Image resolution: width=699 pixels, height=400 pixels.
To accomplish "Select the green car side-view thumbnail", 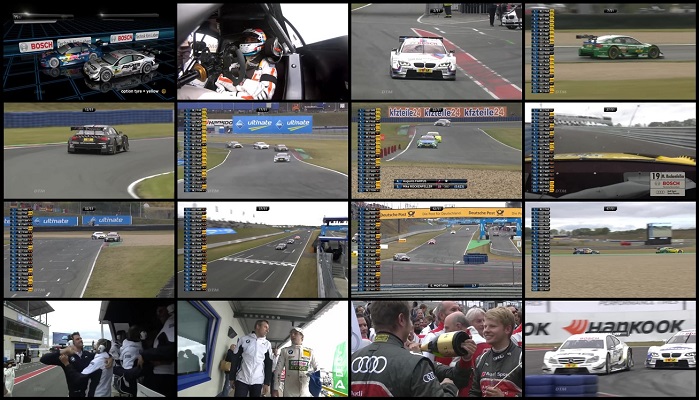I will tap(610, 51).
